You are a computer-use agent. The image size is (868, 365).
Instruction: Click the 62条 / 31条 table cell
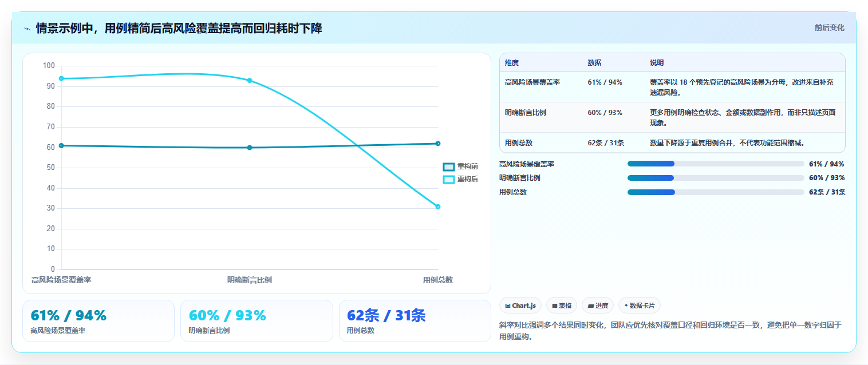click(x=606, y=142)
